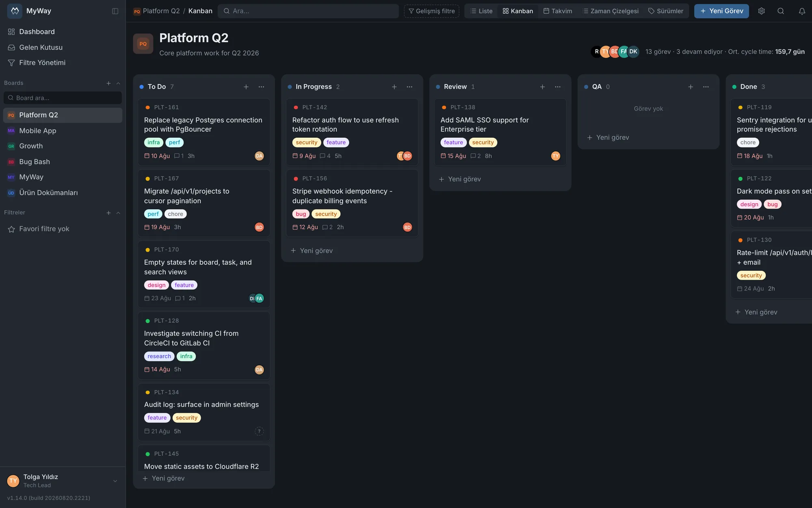The image size is (812, 508).
Task: Click DA avatar on PLT-128 card
Action: pyautogui.click(x=259, y=370)
